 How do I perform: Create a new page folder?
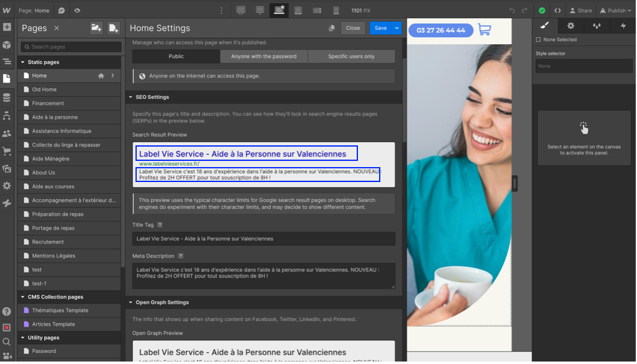pos(96,28)
